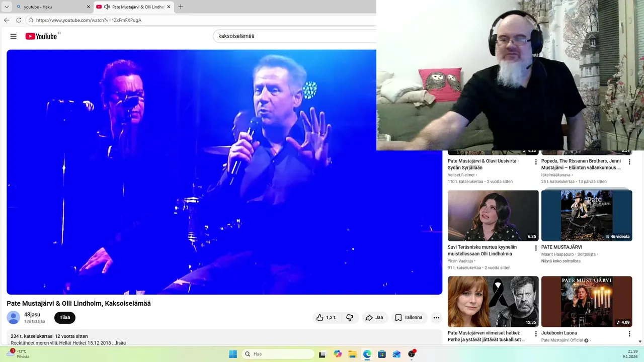Select the Pate Mustajärvi & Olli Lindholm tab
Image resolution: width=644 pixels, height=362 pixels.
133,7
